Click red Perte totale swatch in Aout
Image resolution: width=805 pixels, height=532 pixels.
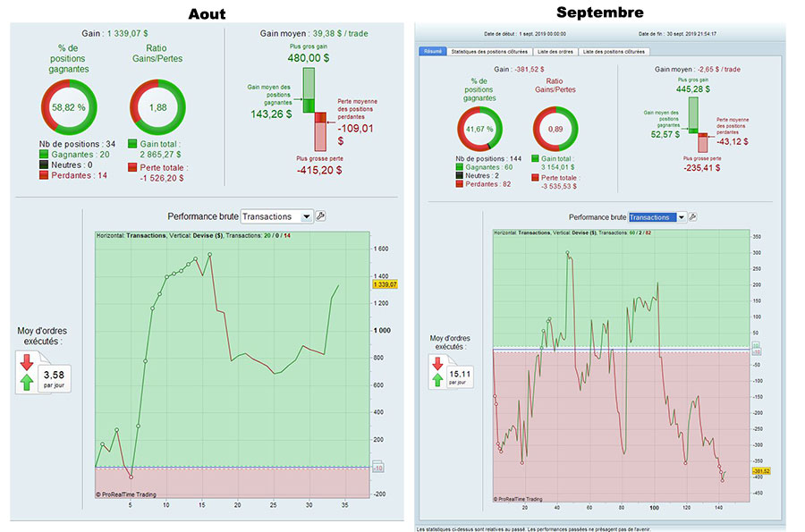[132, 167]
